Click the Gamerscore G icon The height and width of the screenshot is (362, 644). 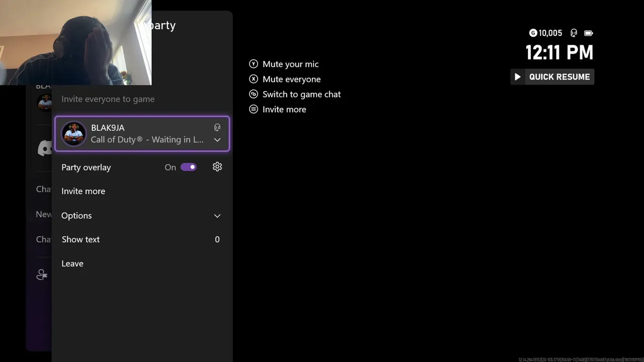[533, 33]
